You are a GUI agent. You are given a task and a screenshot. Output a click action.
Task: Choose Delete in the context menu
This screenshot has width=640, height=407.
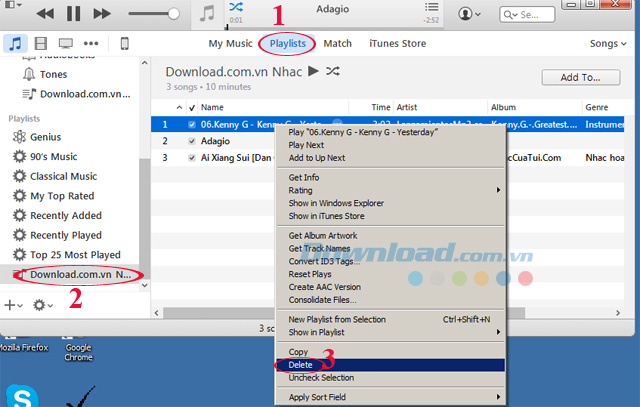click(x=390, y=365)
